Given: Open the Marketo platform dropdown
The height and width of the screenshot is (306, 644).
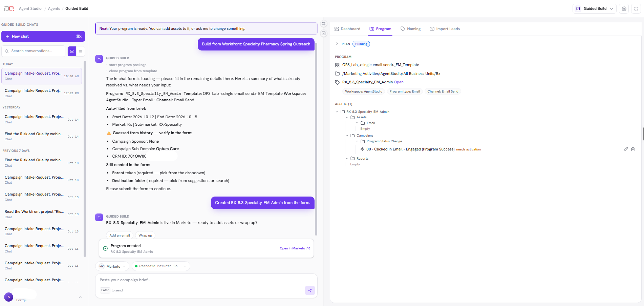Looking at the screenshot, I should tap(112, 266).
